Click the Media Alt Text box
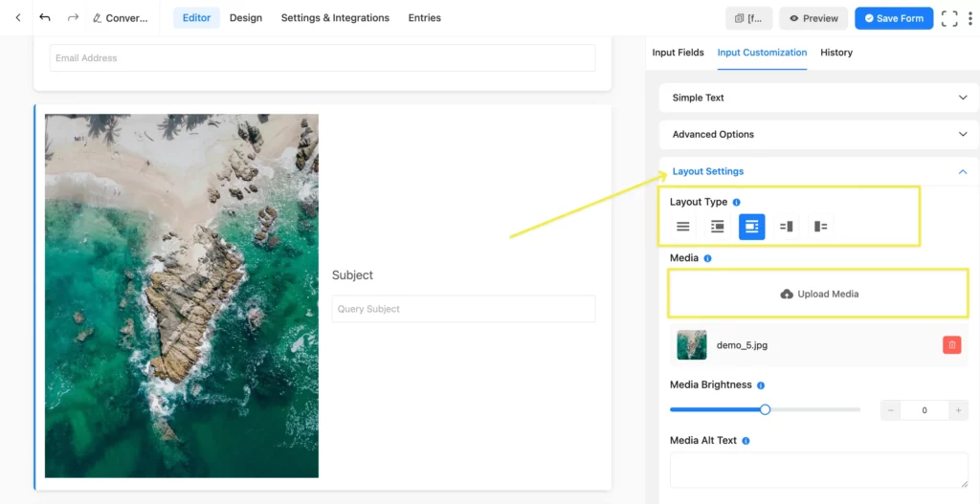980x504 pixels. 819,470
